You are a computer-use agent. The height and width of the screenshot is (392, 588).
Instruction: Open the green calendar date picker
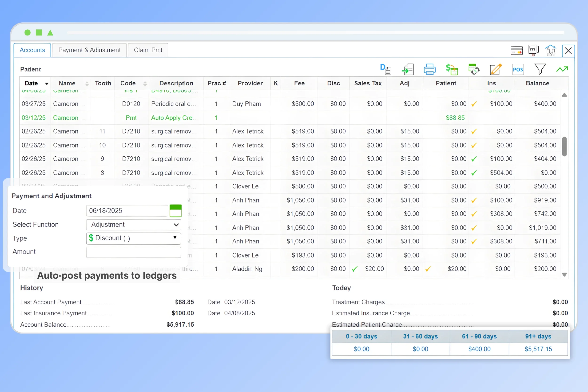(x=175, y=211)
